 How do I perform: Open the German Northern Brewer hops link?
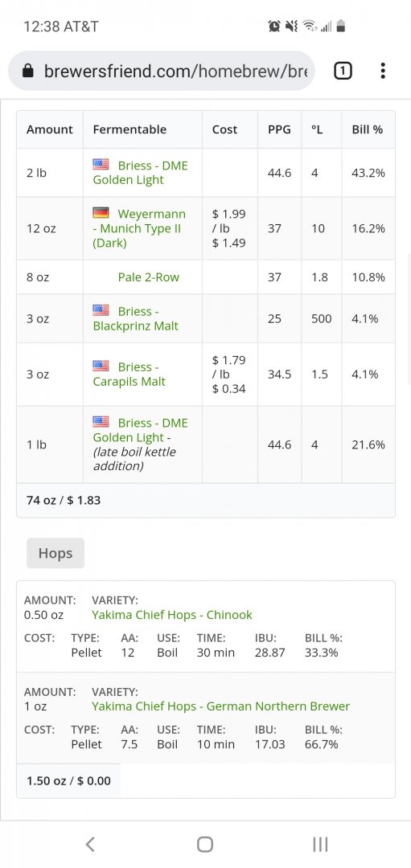[x=220, y=706]
